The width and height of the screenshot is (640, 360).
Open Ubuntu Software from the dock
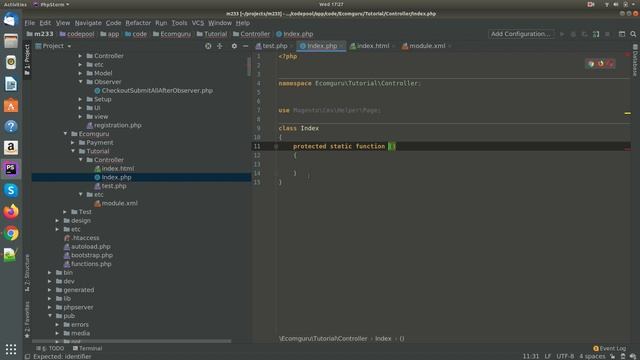(x=11, y=105)
